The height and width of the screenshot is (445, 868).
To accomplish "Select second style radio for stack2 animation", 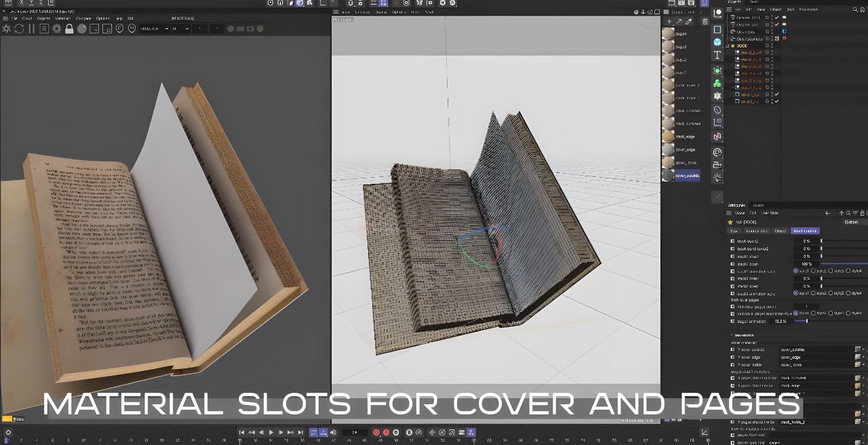I will [x=814, y=293].
